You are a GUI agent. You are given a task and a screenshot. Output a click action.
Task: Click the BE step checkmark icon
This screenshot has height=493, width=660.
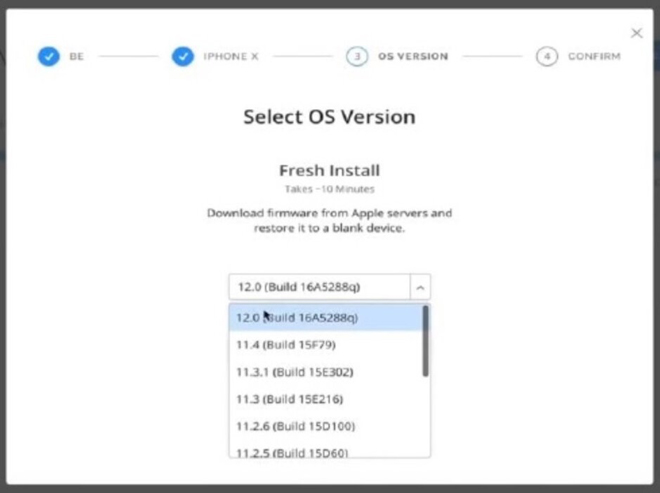click(49, 56)
